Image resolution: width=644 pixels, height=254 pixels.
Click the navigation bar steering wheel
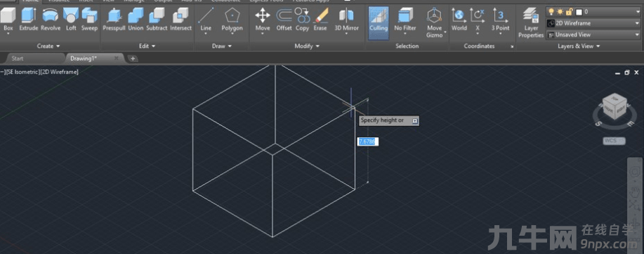pos(636,171)
